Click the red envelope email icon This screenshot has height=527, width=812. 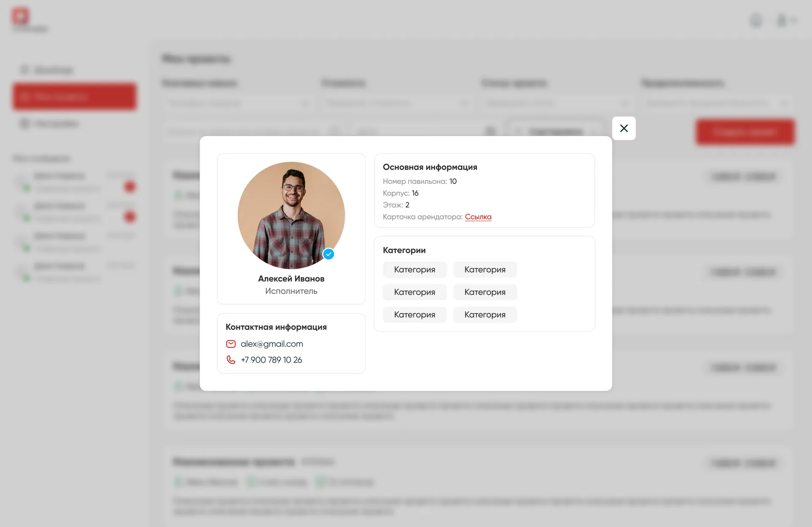click(x=231, y=344)
